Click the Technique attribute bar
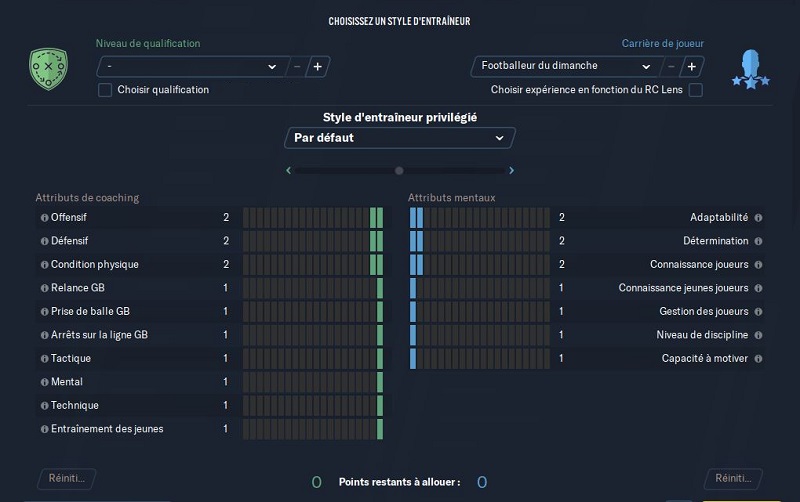 tap(313, 406)
